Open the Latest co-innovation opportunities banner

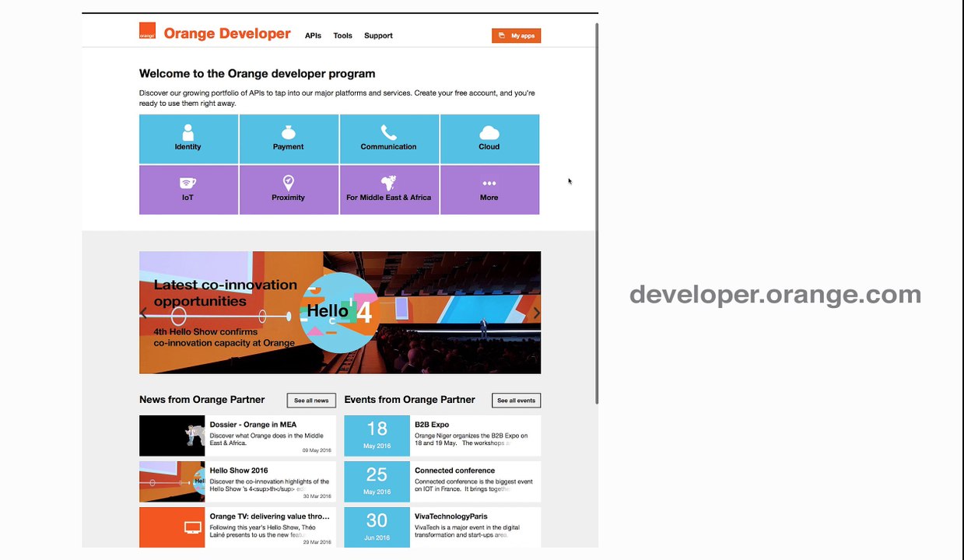click(340, 313)
